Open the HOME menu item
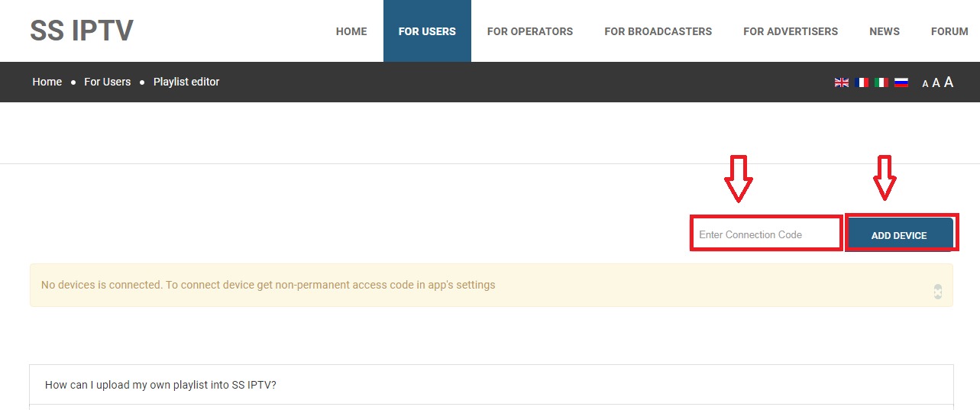This screenshot has height=410, width=980. 351,31
